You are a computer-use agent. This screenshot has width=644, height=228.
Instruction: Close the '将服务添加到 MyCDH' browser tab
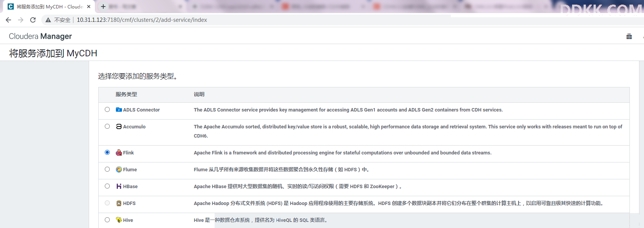point(89,7)
